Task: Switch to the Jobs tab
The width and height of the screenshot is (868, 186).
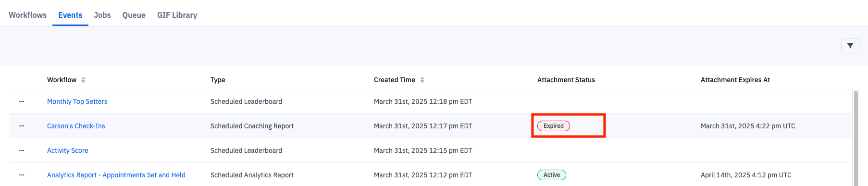Action: coord(102,15)
